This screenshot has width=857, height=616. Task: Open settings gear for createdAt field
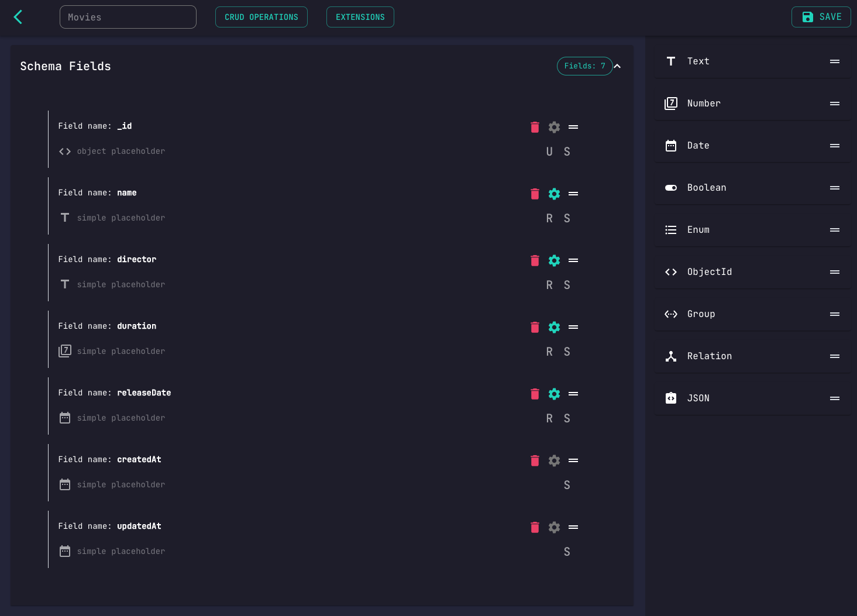(554, 460)
